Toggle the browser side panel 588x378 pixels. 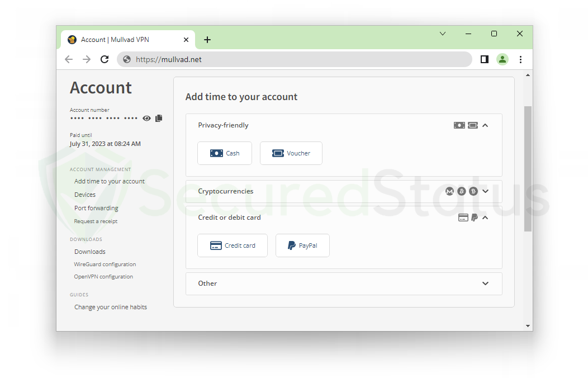tap(485, 59)
